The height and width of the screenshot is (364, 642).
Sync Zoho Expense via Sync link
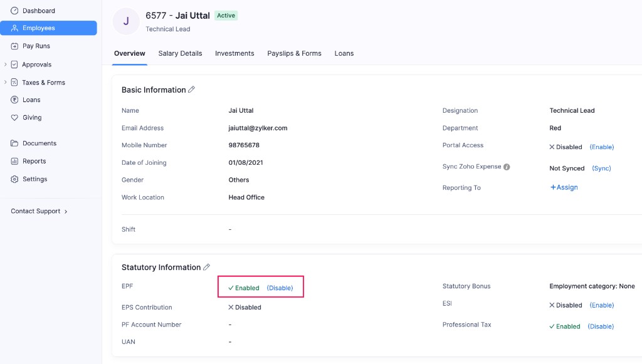tap(601, 168)
